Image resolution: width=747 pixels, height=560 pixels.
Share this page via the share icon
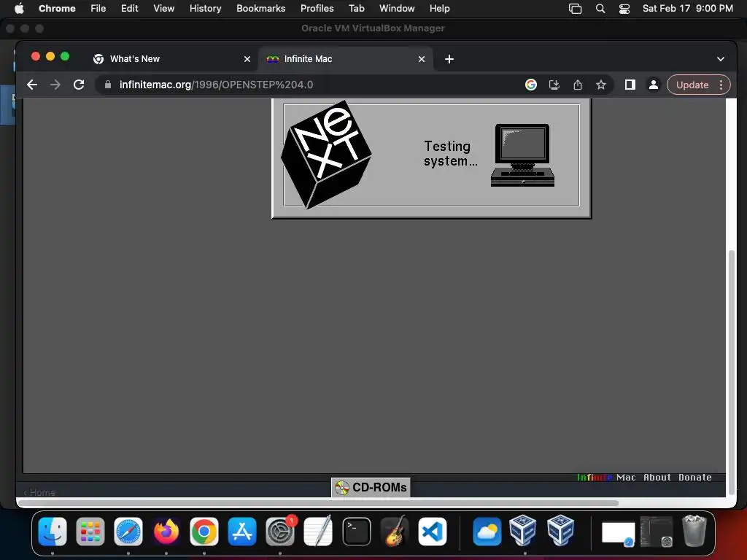click(578, 85)
